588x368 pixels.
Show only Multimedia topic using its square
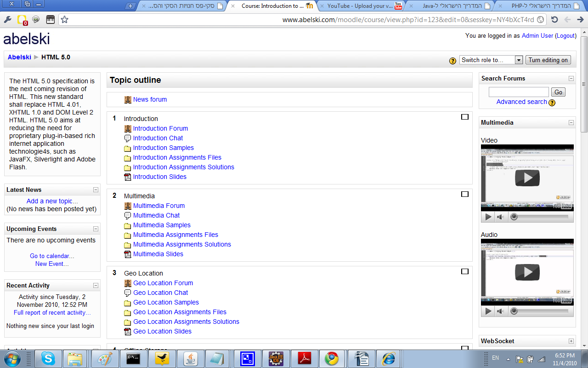click(464, 194)
